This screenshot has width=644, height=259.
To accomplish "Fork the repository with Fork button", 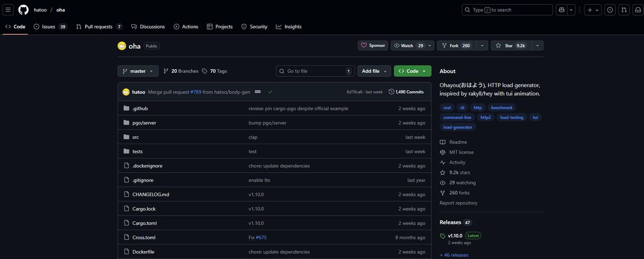I will click(457, 45).
